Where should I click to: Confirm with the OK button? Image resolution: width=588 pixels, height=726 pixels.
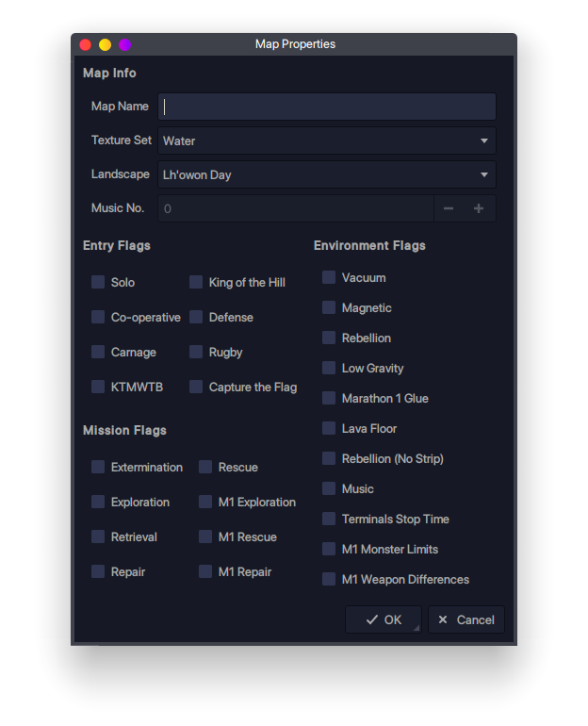point(383,619)
